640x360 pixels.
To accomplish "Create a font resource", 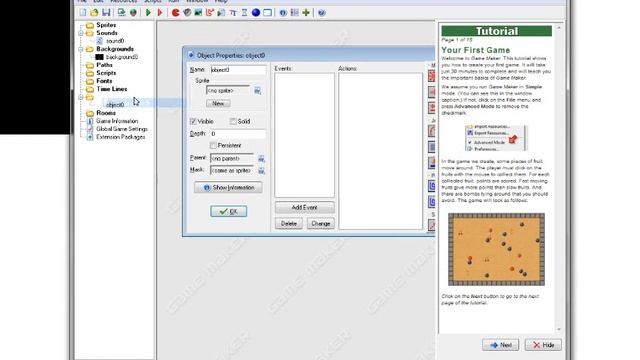I will [233, 13].
